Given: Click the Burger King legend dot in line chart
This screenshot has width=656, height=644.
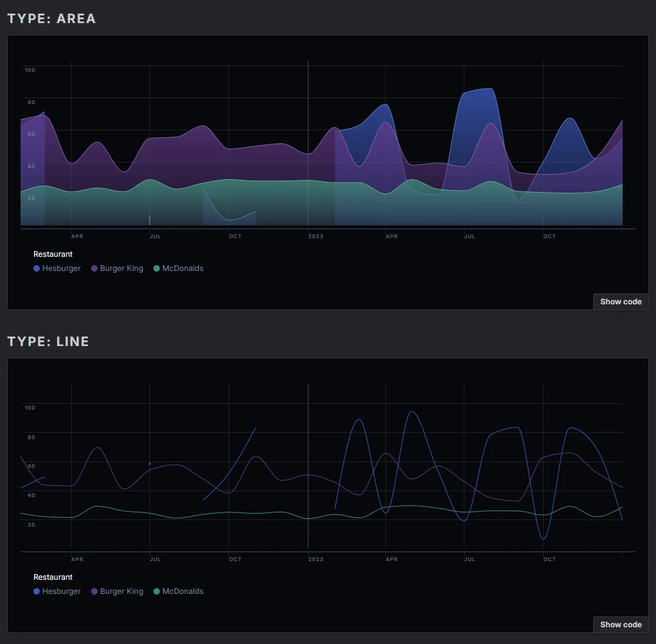Looking at the screenshot, I should tap(94, 591).
